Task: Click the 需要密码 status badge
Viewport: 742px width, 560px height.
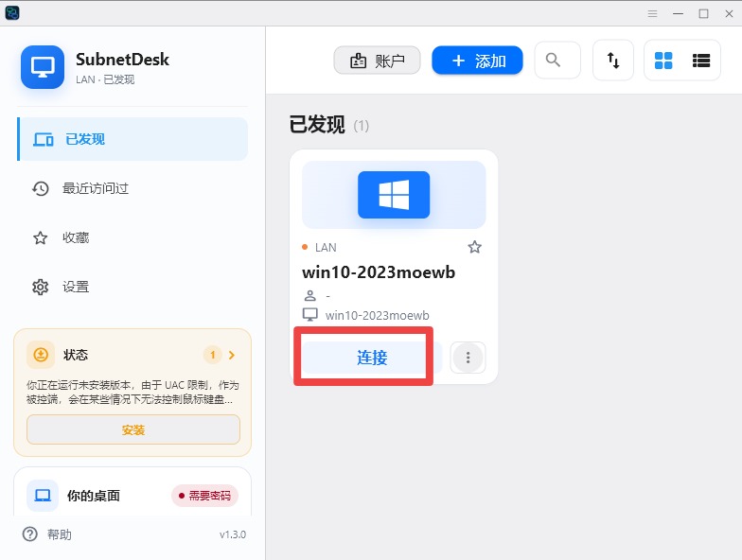Action: pos(204,496)
